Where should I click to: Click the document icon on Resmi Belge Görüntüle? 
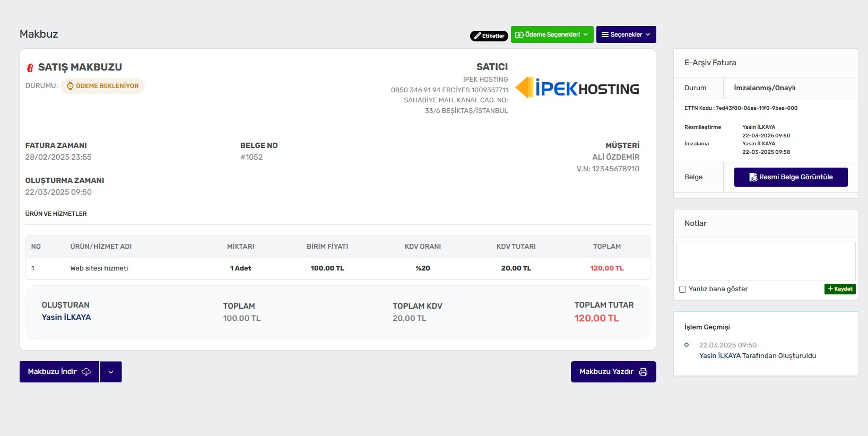(753, 177)
